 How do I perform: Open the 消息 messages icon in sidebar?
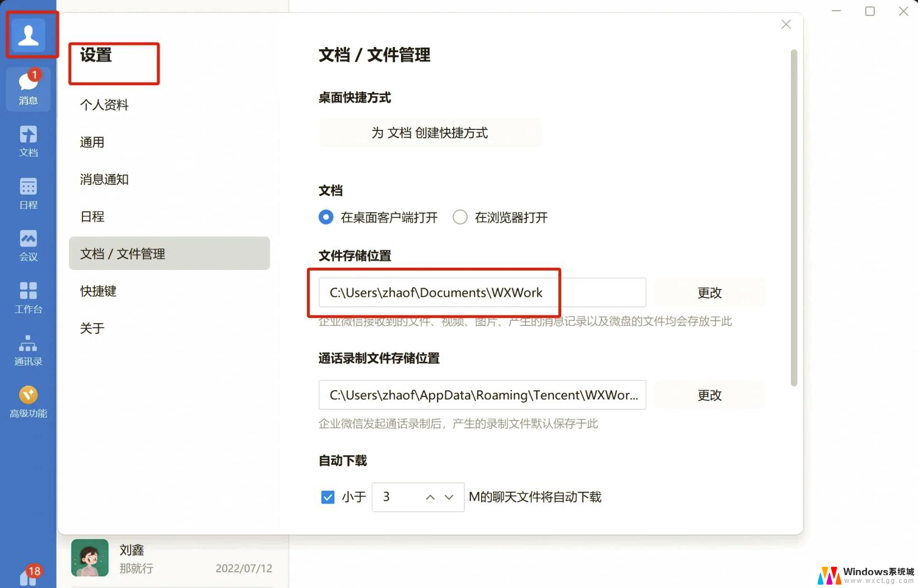tap(29, 88)
